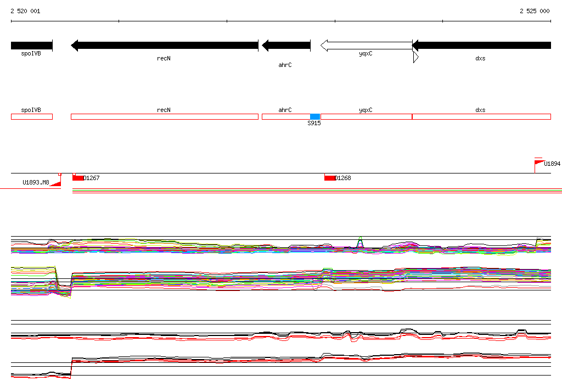This screenshot has height=392, width=562.
Task: Click the D1268 label
Action: click(x=343, y=178)
